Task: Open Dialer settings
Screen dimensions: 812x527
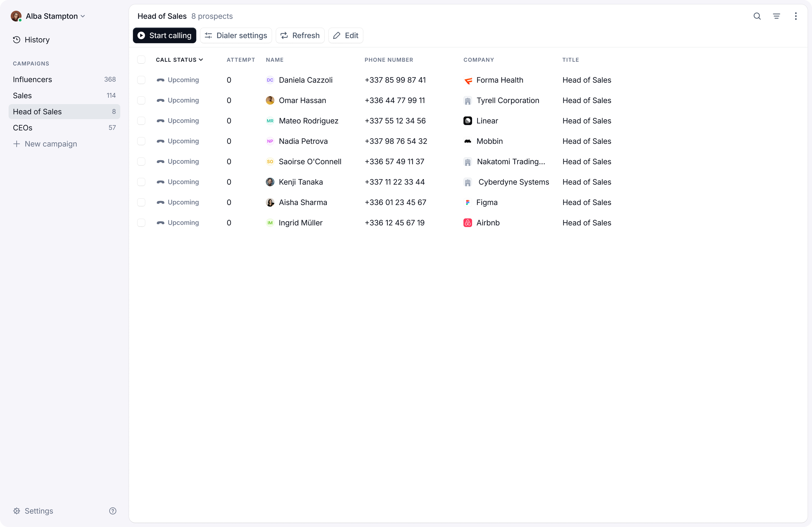Action: 236,35
